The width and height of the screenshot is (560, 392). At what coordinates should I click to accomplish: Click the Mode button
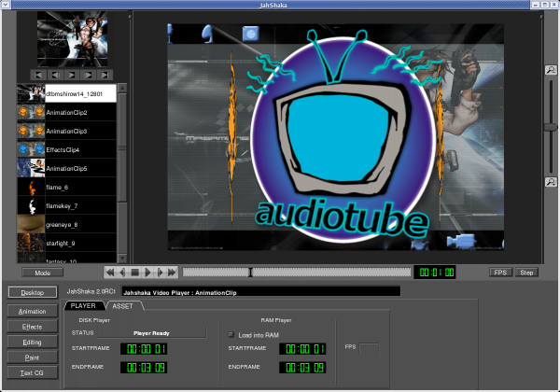tap(43, 273)
